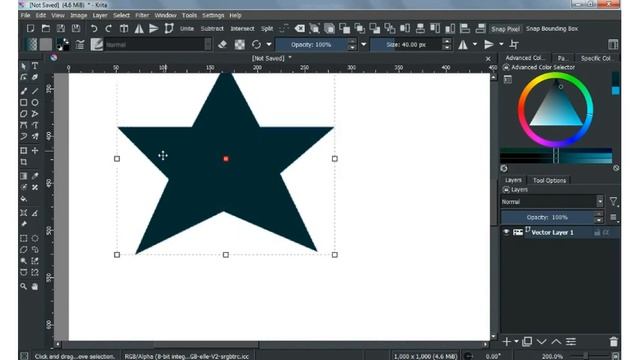640x360 pixels.
Task: Mirror canvas horizontally from top toolbar
Action: tap(139, 29)
